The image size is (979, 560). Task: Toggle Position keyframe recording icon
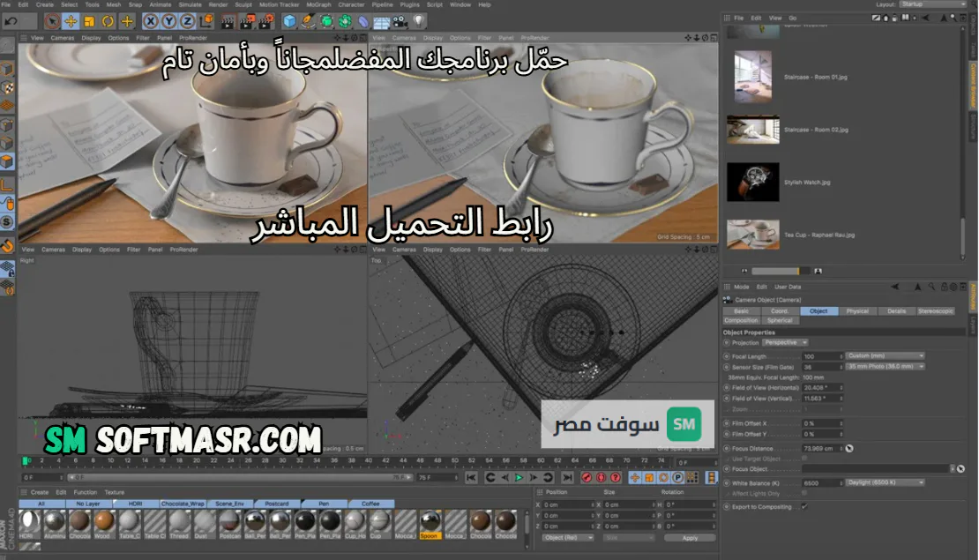tap(635, 478)
